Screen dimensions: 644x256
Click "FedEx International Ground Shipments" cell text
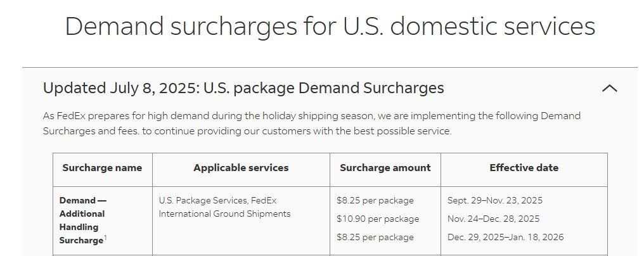pos(224,214)
